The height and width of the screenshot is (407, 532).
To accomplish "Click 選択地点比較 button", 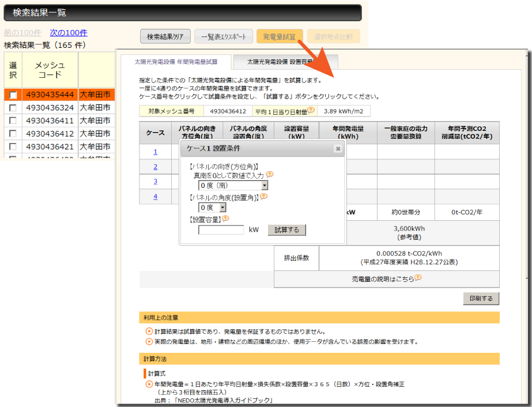I will (334, 36).
